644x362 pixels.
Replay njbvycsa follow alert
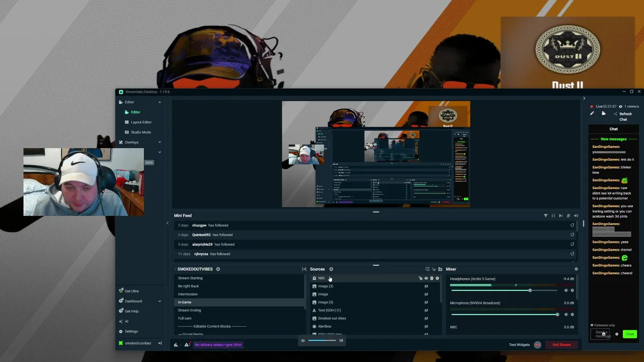click(572, 254)
